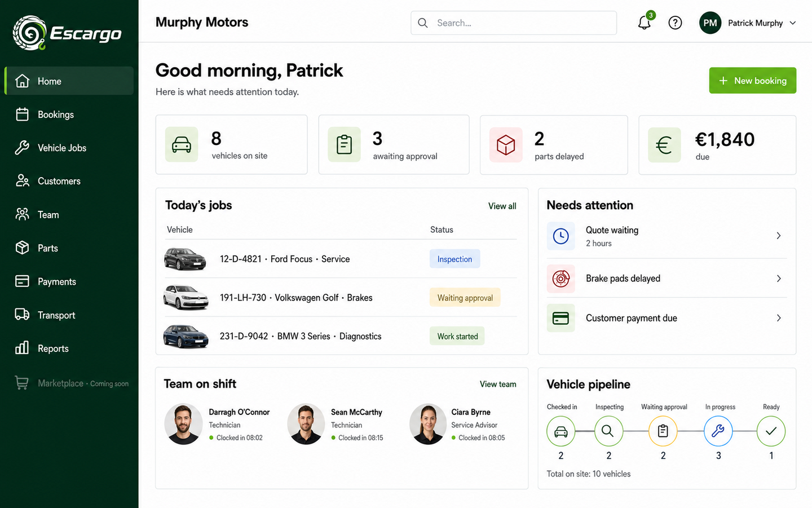Click the 'Brake pads delayed' text
Viewport: 812px width, 508px height.
pos(623,279)
